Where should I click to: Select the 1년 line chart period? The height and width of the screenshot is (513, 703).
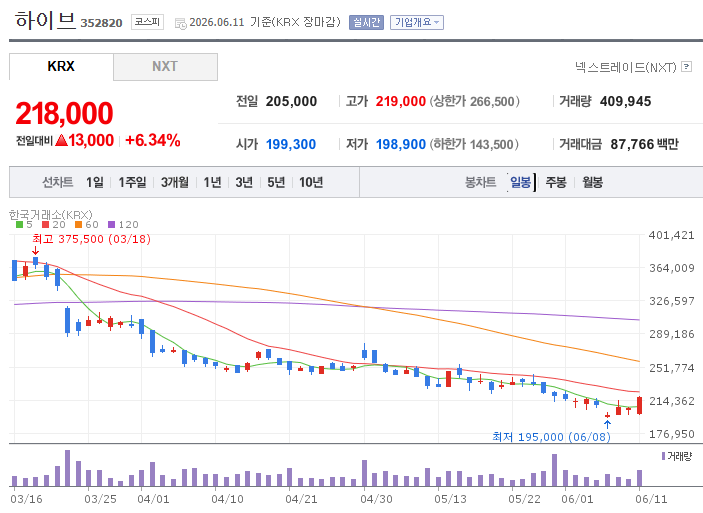(213, 182)
